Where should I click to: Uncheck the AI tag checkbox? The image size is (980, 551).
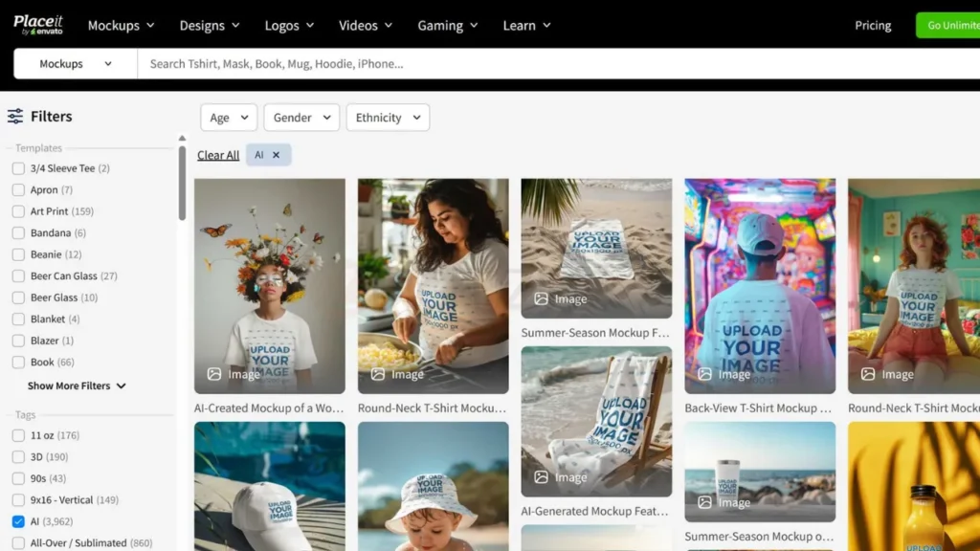tap(18, 521)
